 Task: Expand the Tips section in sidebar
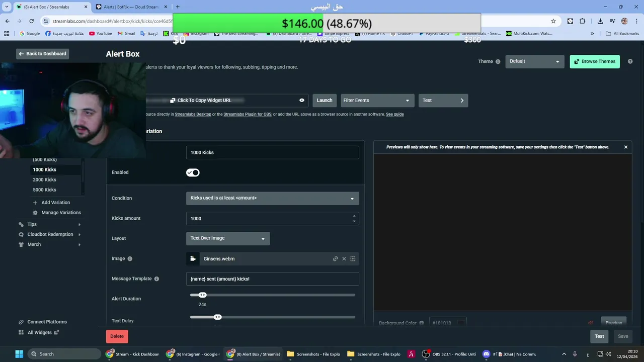[79, 224]
